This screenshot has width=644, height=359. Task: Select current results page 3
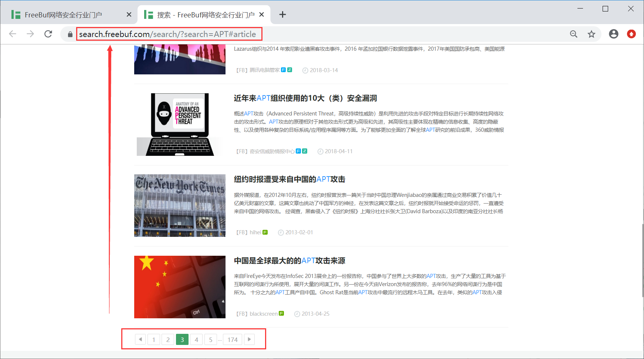[x=182, y=339]
